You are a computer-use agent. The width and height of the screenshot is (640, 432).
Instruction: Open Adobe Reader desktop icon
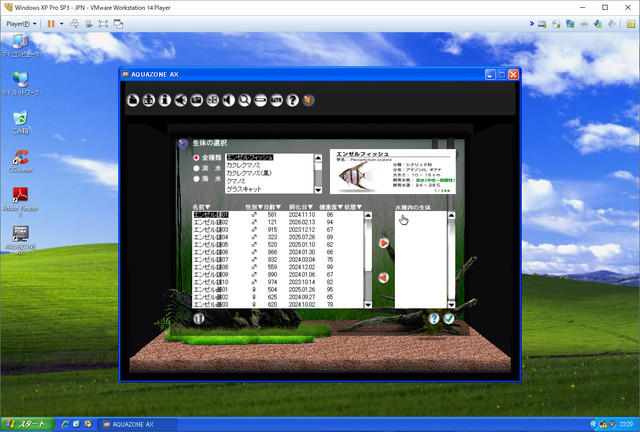tap(20, 201)
